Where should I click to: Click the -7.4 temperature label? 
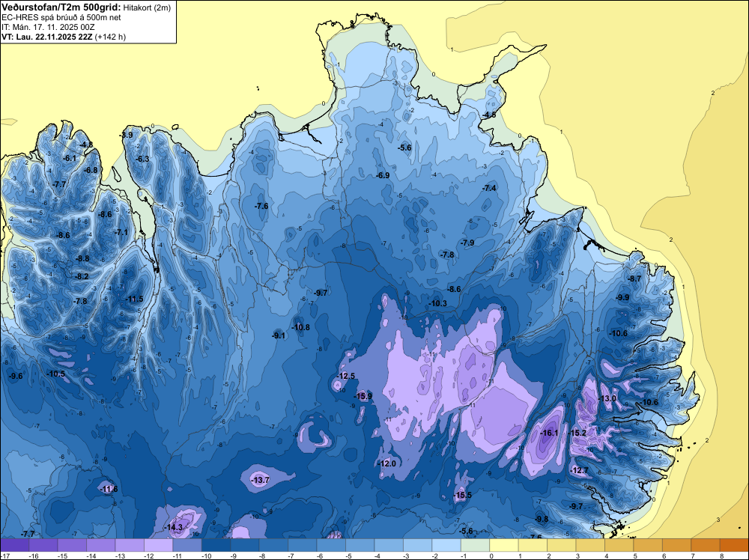(x=490, y=189)
